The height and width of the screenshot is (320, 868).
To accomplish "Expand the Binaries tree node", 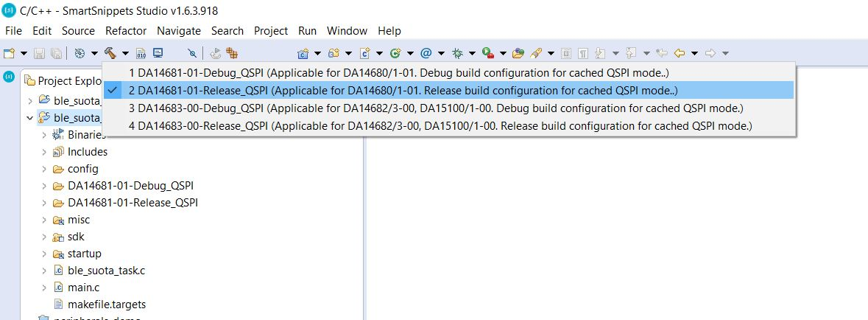I will [x=44, y=135].
